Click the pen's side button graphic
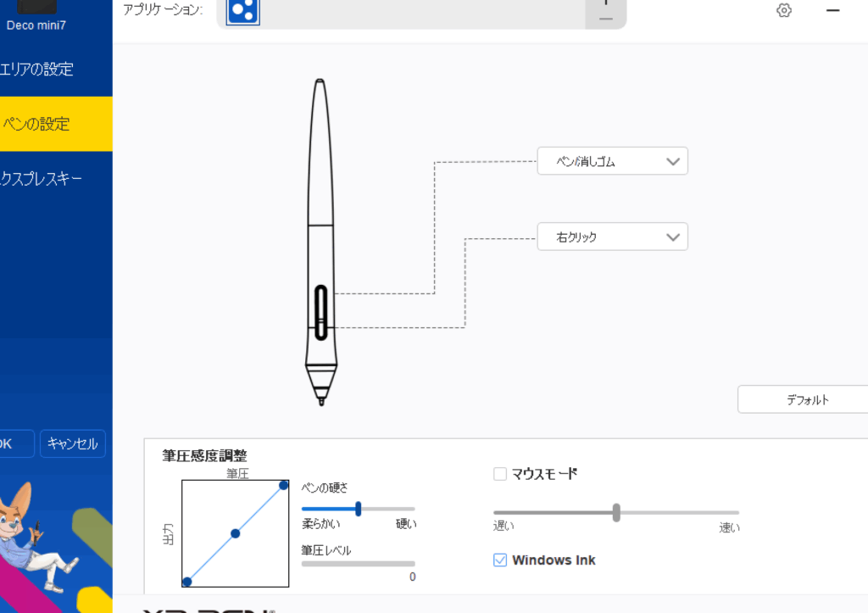 tap(321, 312)
